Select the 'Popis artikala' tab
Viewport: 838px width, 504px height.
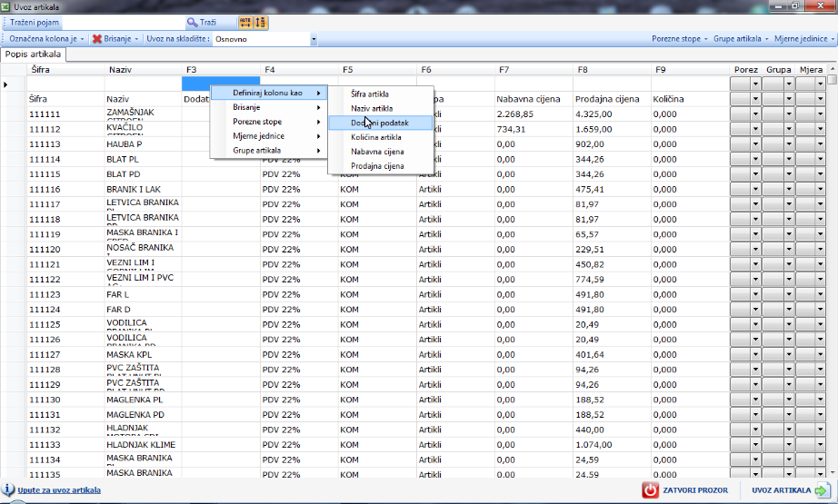pyautogui.click(x=33, y=54)
